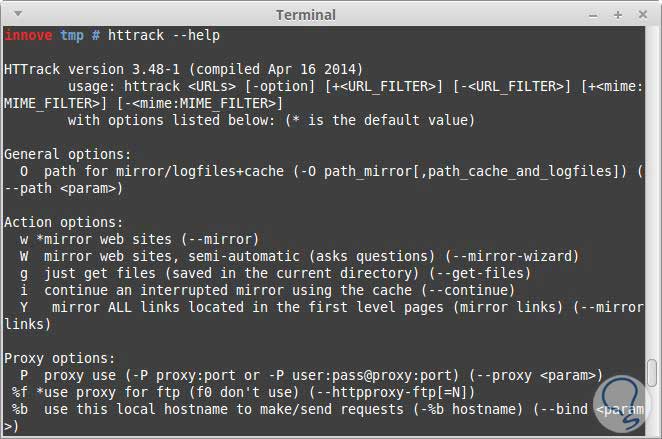Click the 'General options:' heading
The width and height of the screenshot is (662, 439).
point(67,155)
